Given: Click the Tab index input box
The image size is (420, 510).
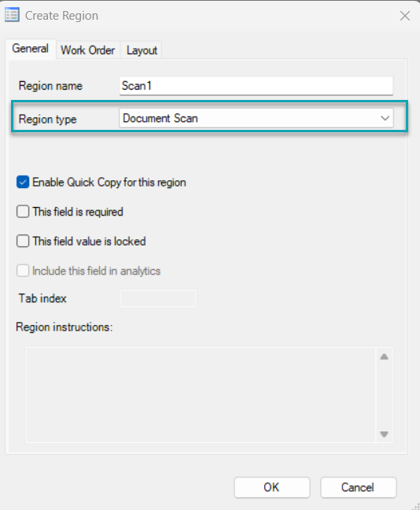Looking at the screenshot, I should tap(158, 298).
